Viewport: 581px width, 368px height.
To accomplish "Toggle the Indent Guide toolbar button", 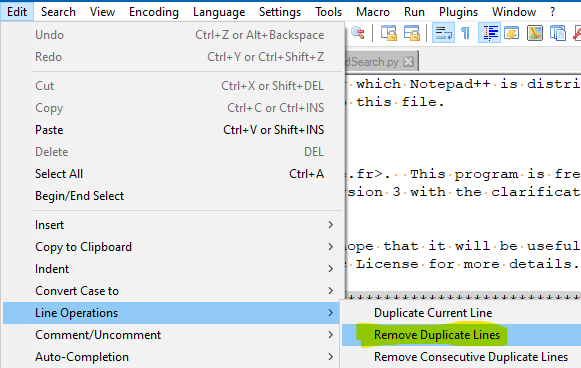I will 490,33.
